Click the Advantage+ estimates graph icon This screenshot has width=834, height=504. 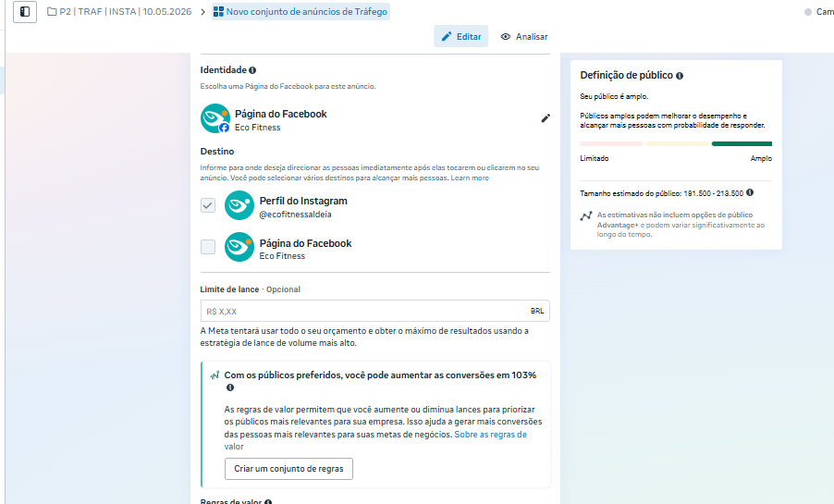coord(585,216)
